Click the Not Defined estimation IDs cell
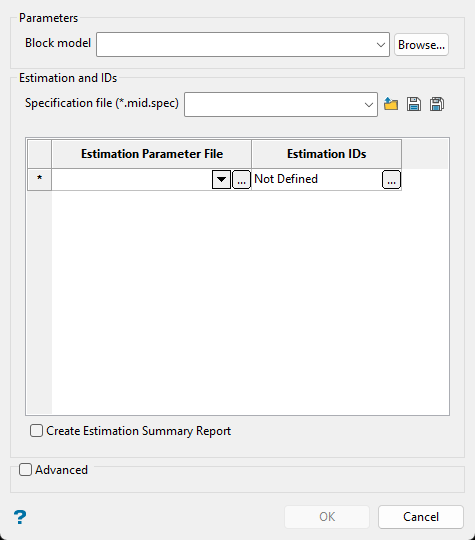Image resolution: width=475 pixels, height=540 pixels. pos(317,179)
